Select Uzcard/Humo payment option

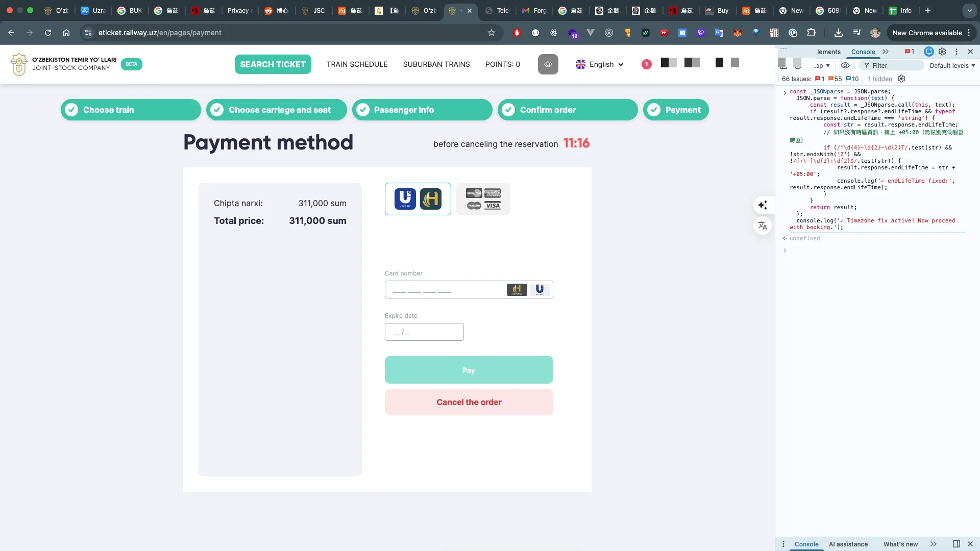[x=418, y=199]
